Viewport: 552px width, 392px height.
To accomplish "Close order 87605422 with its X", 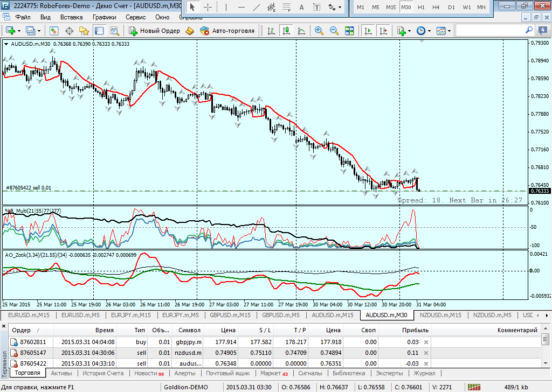I will tap(426, 363).
